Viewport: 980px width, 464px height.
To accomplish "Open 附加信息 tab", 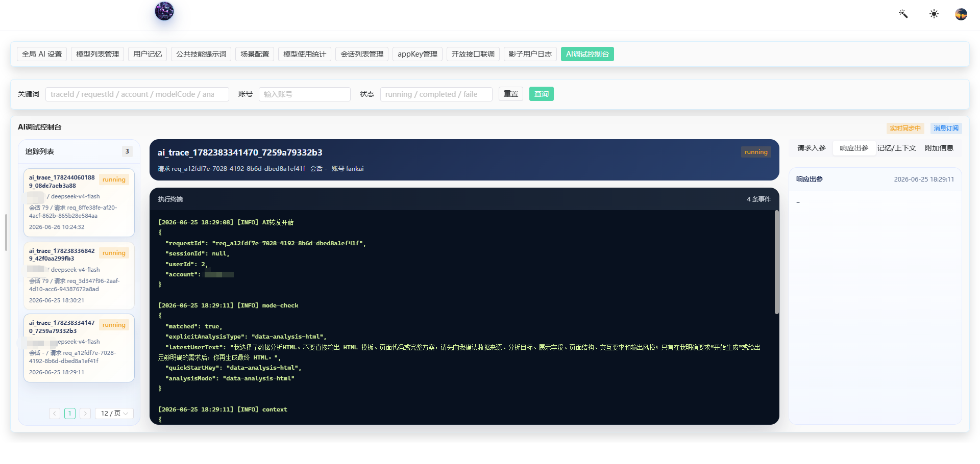I will coord(939,148).
